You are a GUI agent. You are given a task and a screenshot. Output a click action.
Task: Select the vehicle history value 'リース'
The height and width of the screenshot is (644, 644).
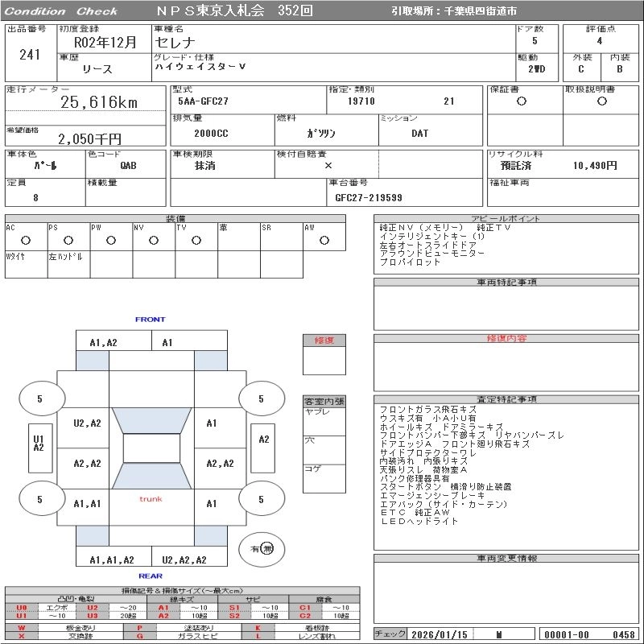point(97,69)
